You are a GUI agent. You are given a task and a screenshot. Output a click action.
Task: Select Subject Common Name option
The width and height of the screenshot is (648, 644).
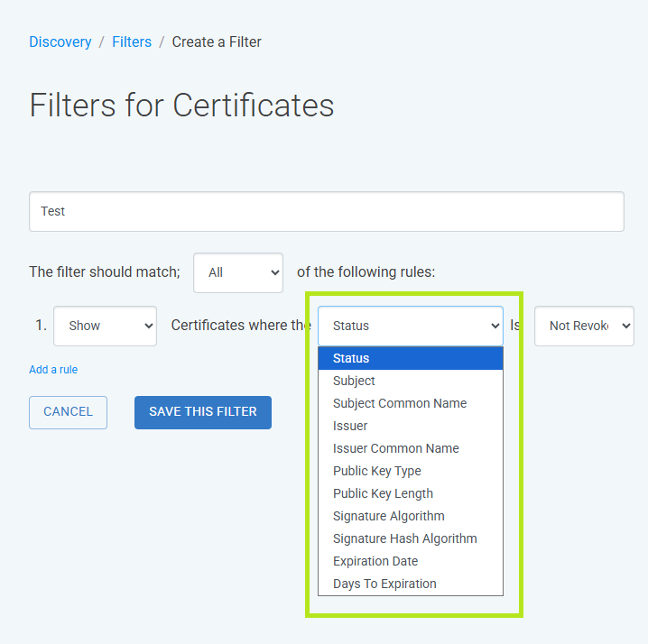(411, 403)
